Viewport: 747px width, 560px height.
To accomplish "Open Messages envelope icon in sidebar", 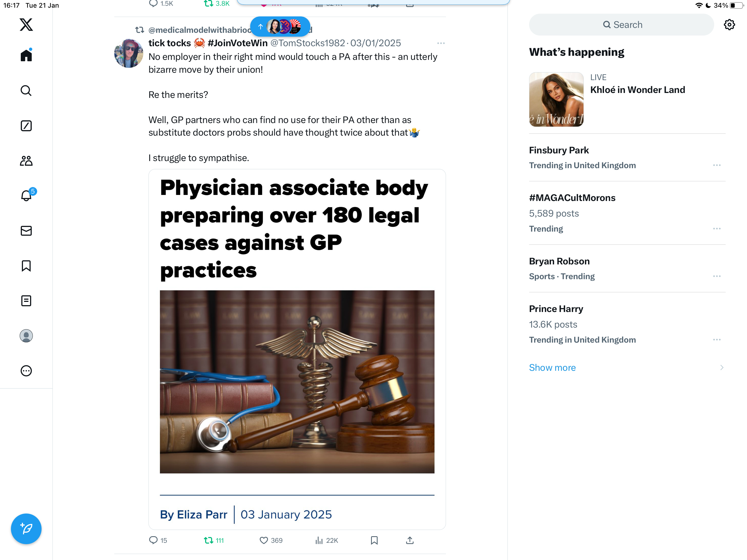I will pos(26,231).
